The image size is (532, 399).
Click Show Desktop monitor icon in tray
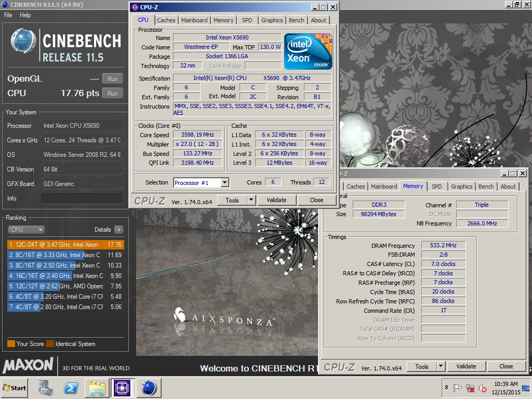pyautogui.click(x=527, y=388)
